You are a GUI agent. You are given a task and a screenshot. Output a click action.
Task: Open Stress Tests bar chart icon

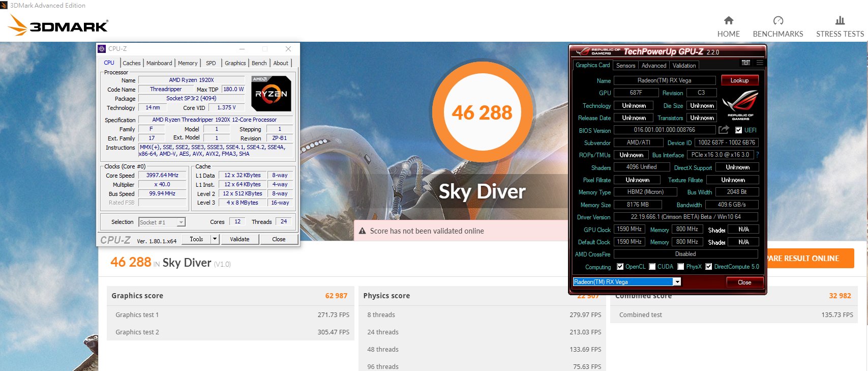pyautogui.click(x=840, y=21)
